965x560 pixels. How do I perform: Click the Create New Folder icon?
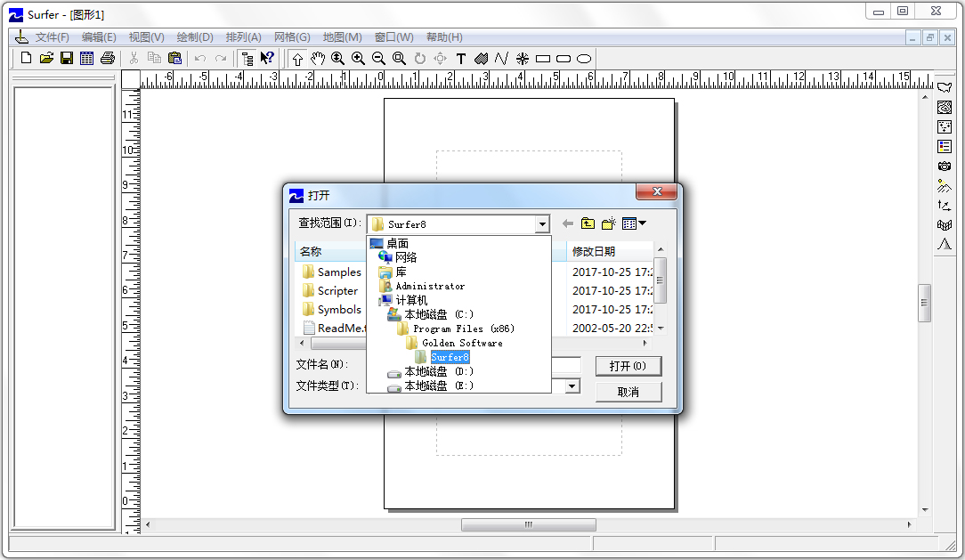(609, 223)
